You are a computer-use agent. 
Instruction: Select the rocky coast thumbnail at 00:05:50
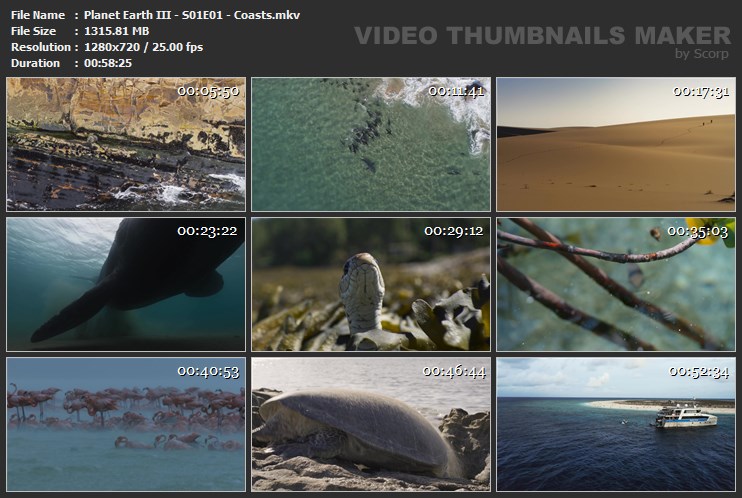[x=126, y=144]
